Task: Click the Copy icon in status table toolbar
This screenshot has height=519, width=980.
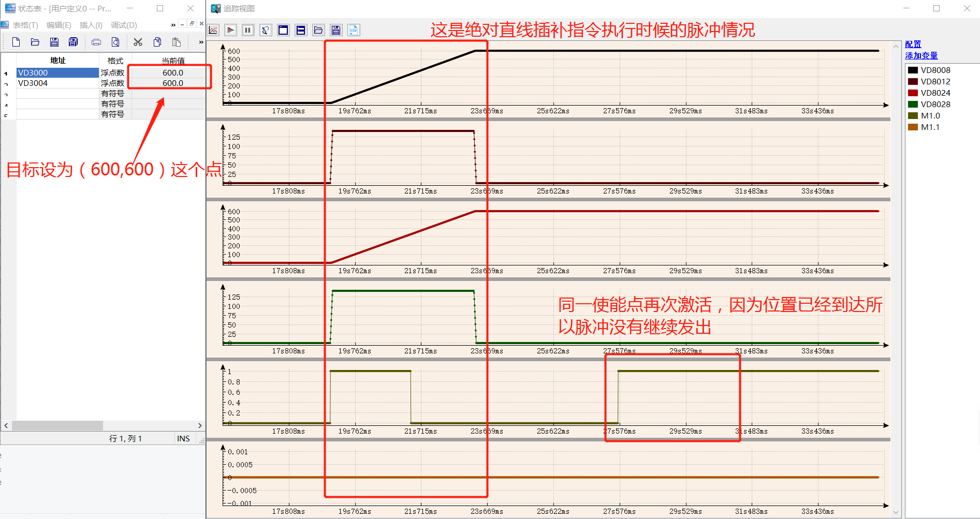Action: click(157, 42)
